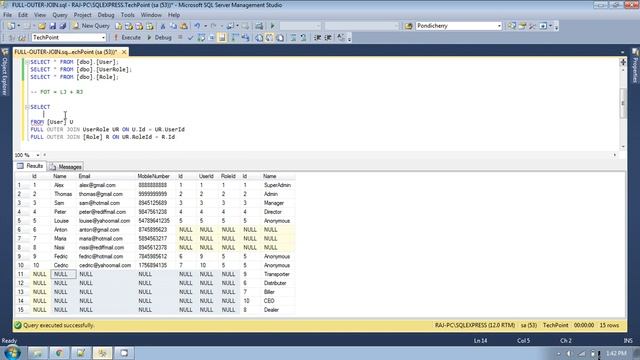Click the Start play icon in standard toolbar
This screenshot has height=360, width=640.
[272, 26]
